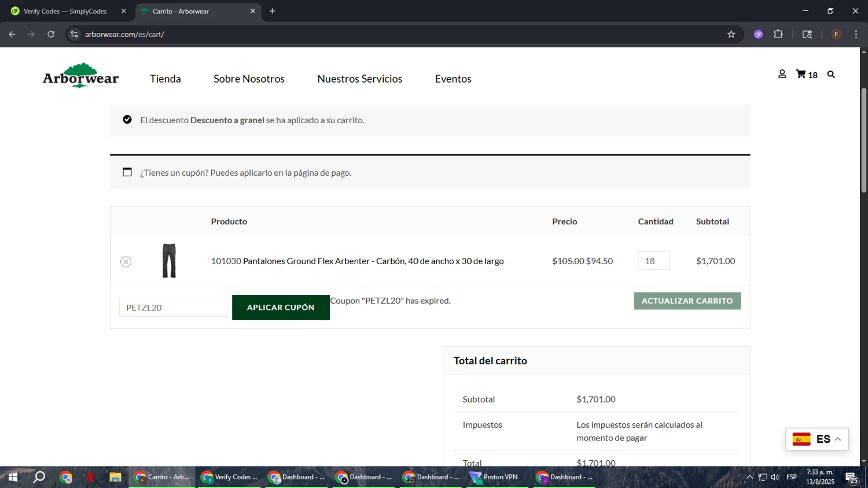Viewport: 868px width, 488px height.
Task: Close the Carrito - Arborwear tab
Action: 252,11
